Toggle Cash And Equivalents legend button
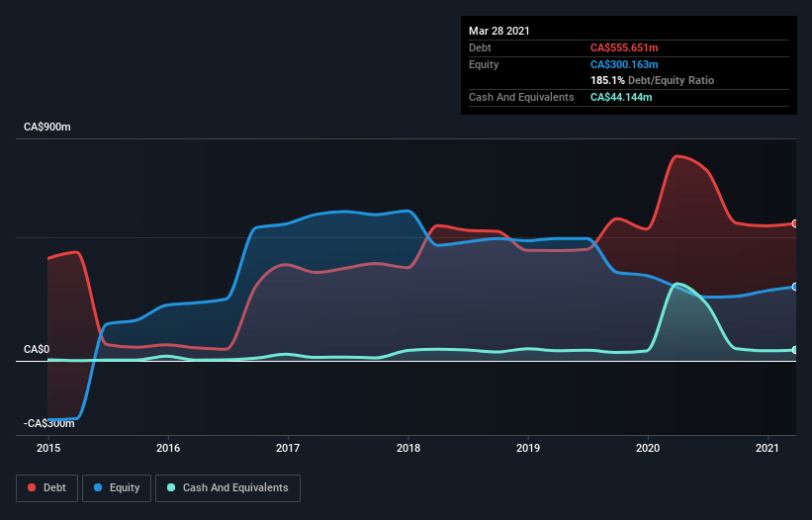 pos(227,488)
